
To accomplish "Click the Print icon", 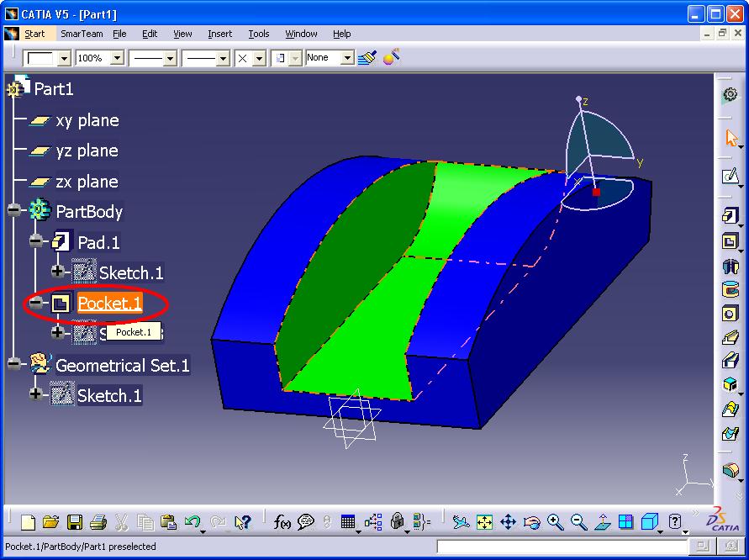I will [x=98, y=522].
